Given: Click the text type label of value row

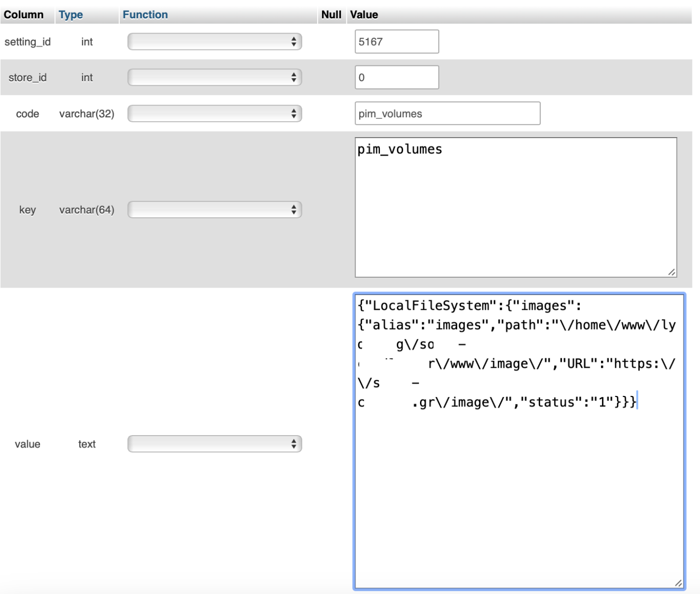Looking at the screenshot, I should coord(87,444).
